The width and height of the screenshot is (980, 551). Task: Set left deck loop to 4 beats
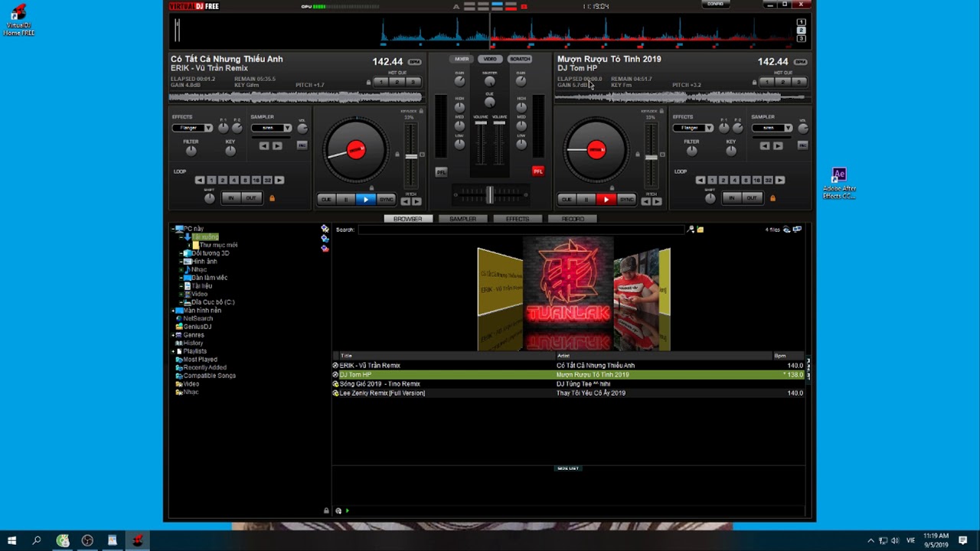tap(234, 180)
